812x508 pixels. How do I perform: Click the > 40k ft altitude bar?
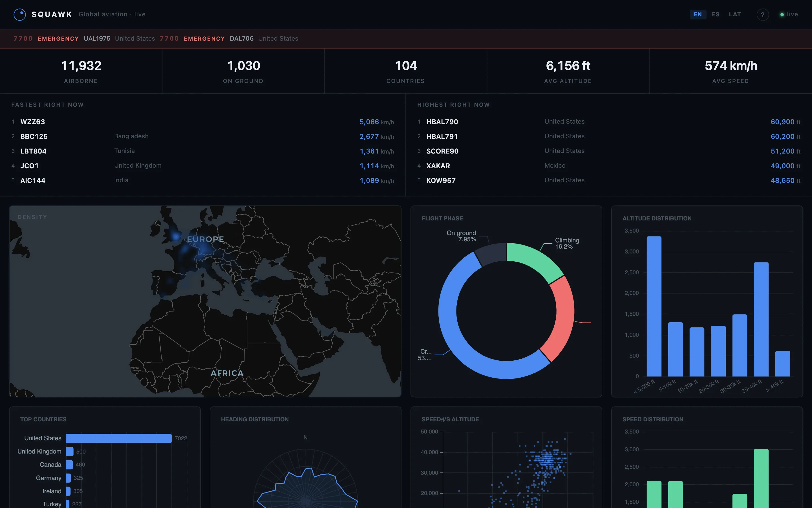[x=782, y=364]
